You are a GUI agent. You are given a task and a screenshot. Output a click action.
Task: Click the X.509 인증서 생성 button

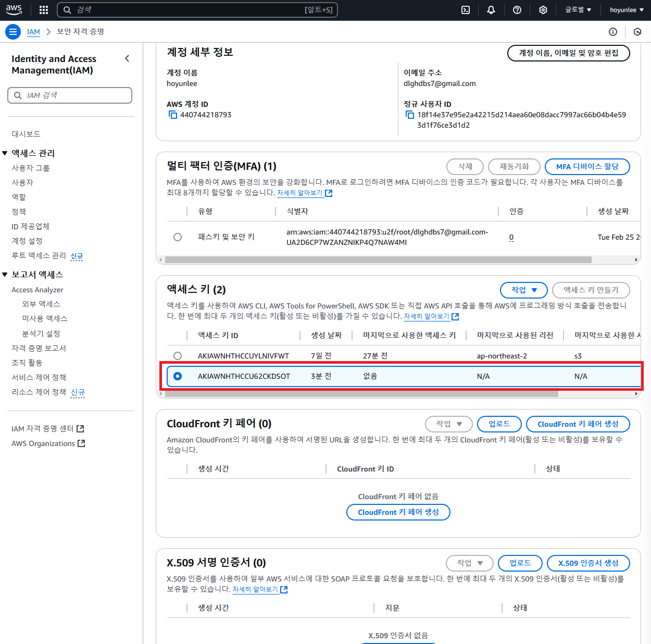click(x=589, y=563)
